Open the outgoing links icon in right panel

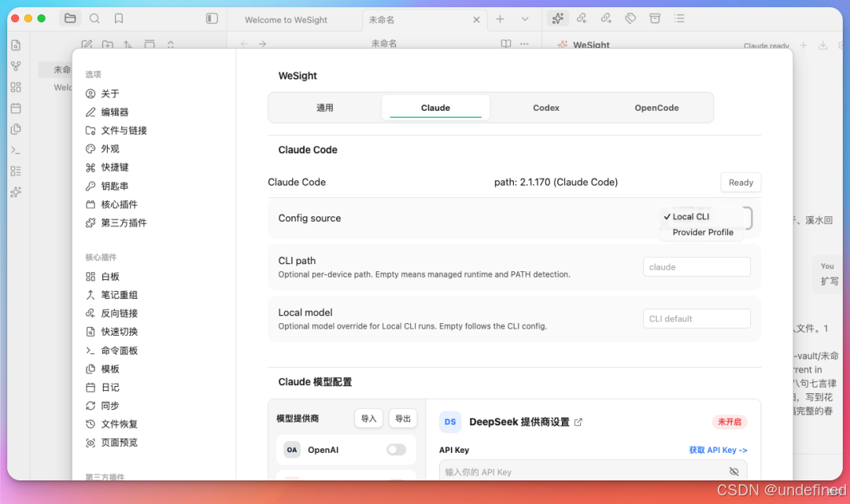(x=606, y=18)
